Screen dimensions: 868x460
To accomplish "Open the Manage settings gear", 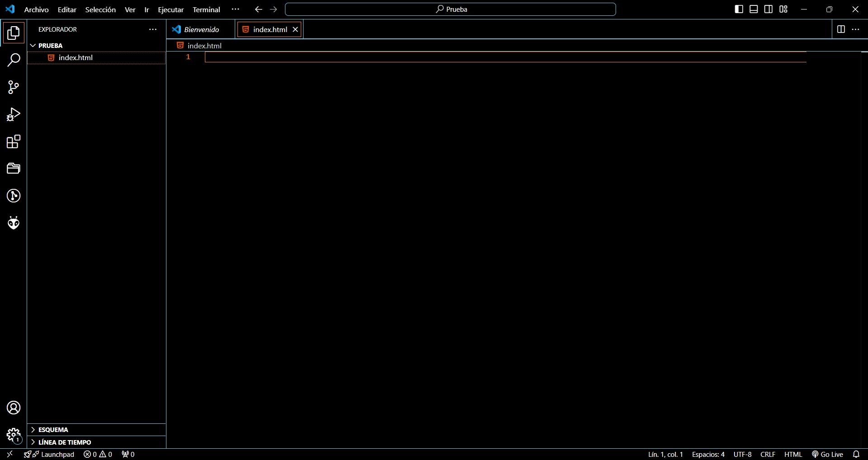I will (x=14, y=435).
